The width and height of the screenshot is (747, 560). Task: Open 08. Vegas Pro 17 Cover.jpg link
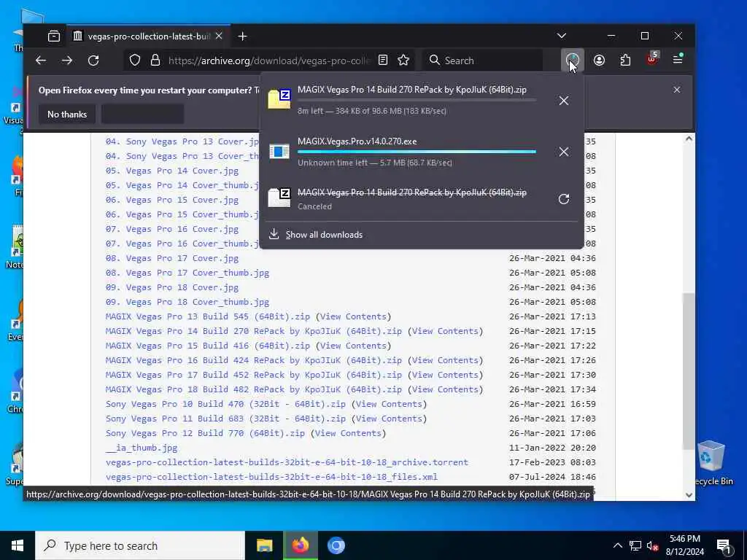click(x=172, y=258)
